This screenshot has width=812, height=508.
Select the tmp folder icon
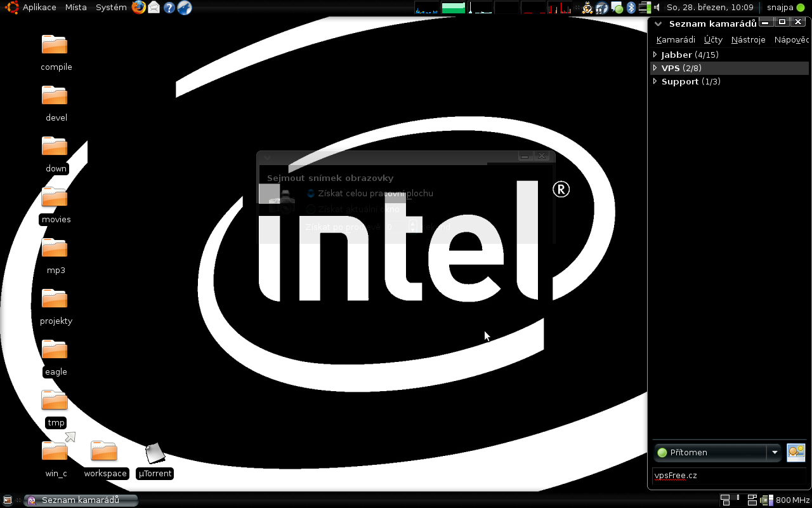pos(56,401)
